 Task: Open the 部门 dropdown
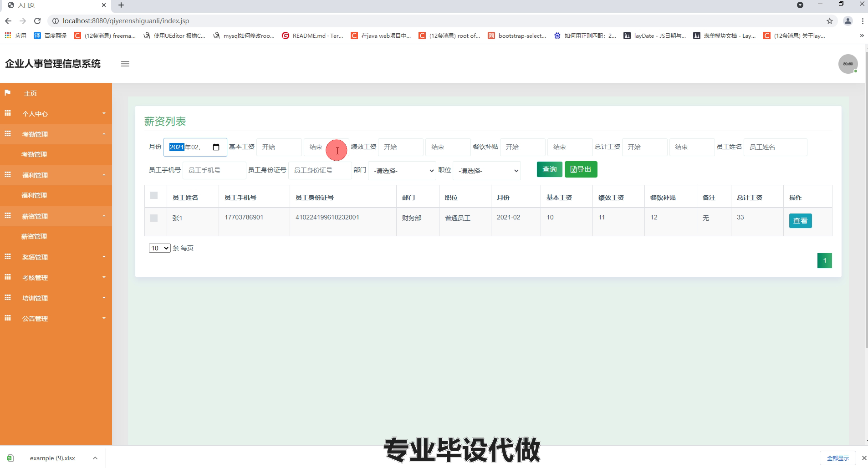[x=402, y=171]
